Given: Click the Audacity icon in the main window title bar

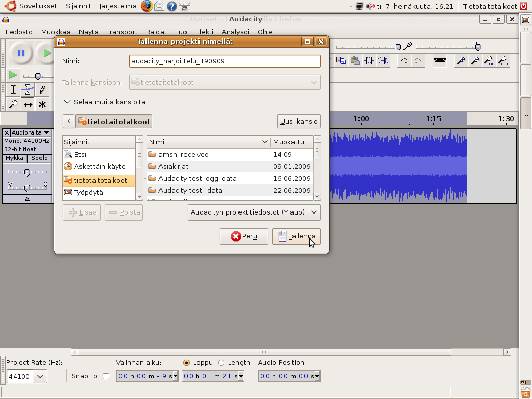Looking at the screenshot, I should tap(6, 20).
